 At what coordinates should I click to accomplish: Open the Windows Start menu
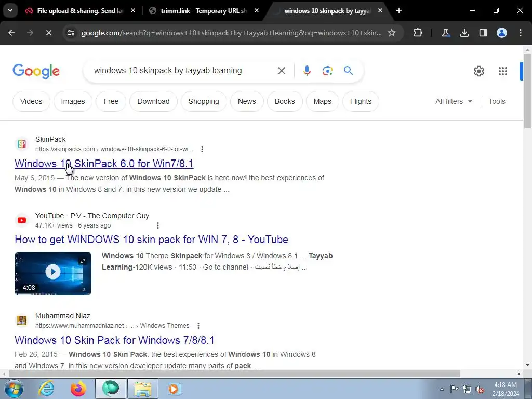point(13,389)
